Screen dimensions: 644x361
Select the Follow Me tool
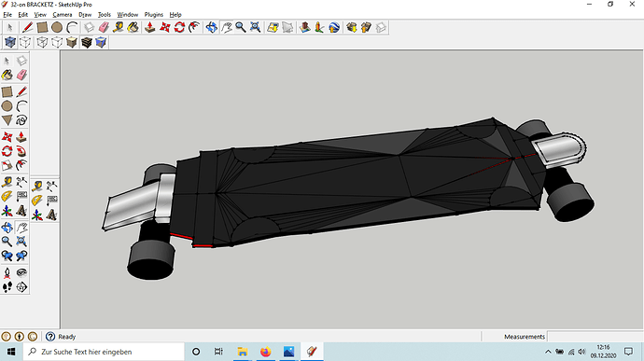point(21,151)
